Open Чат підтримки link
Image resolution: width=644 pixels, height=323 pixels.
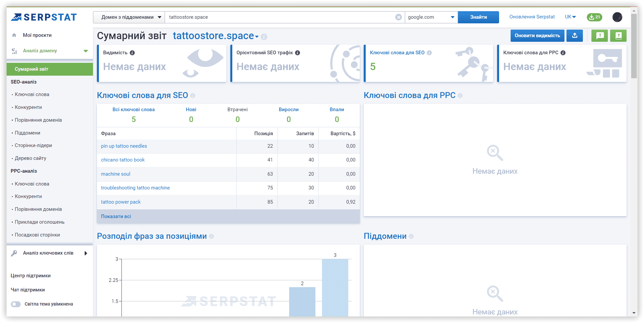(x=28, y=290)
